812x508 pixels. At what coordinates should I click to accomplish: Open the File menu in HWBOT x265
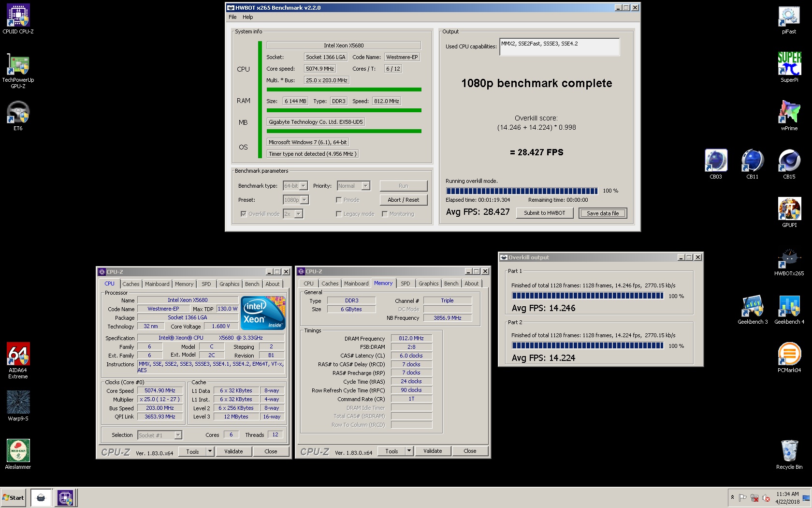pos(232,17)
